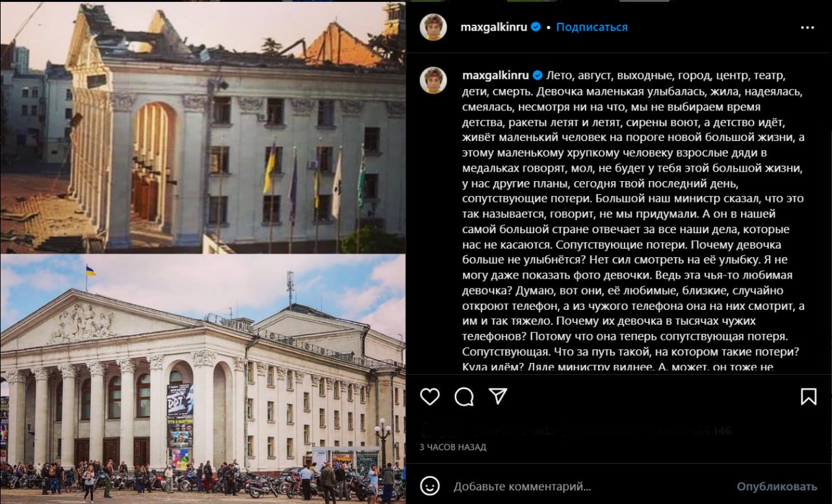Open the three-dot more options menu

807,27
